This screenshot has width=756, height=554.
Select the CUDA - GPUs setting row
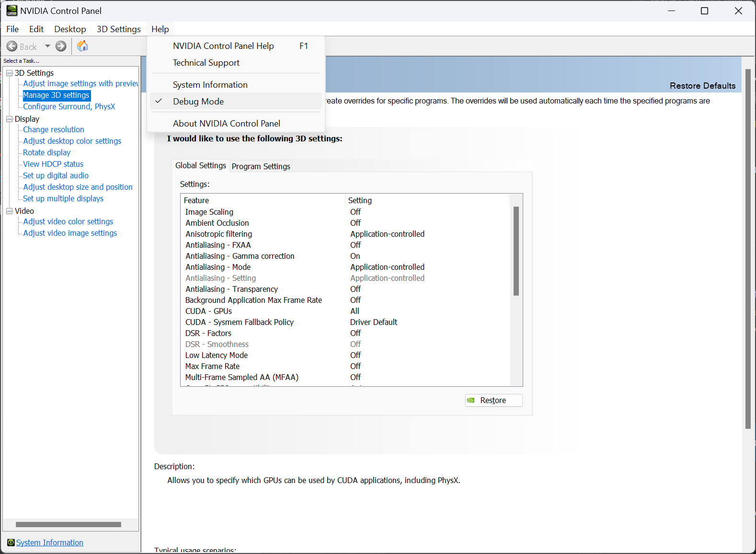click(x=209, y=312)
